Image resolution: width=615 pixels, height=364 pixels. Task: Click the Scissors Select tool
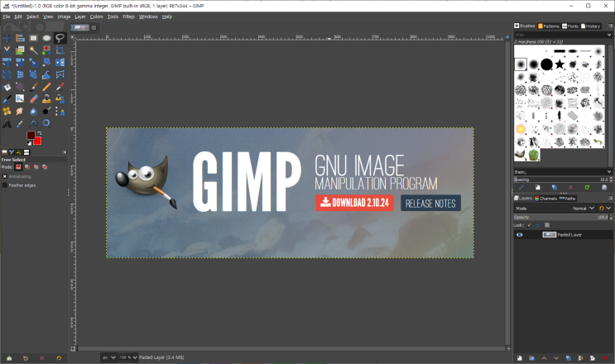pos(7,50)
